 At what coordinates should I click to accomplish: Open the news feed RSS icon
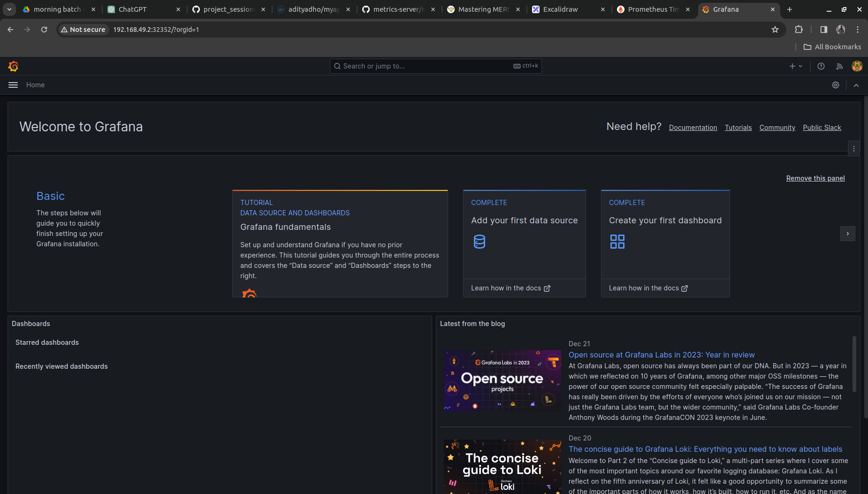tap(839, 66)
